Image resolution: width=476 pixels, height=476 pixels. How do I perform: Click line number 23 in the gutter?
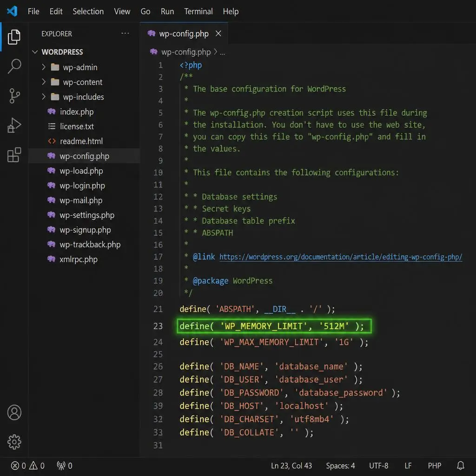pyautogui.click(x=158, y=326)
